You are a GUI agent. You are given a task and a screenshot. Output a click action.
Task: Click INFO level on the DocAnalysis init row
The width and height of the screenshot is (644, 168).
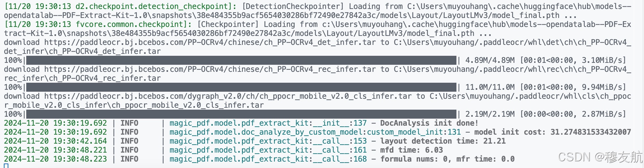[x=129, y=123]
